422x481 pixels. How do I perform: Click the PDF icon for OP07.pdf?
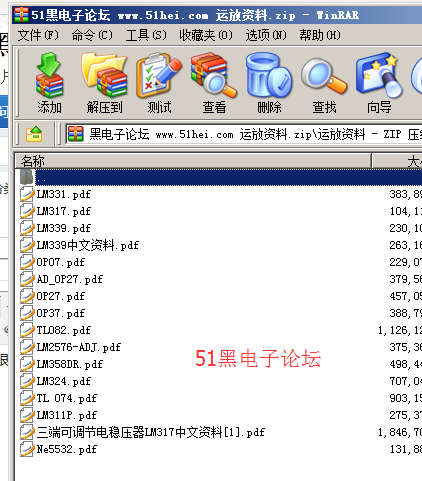point(27,262)
